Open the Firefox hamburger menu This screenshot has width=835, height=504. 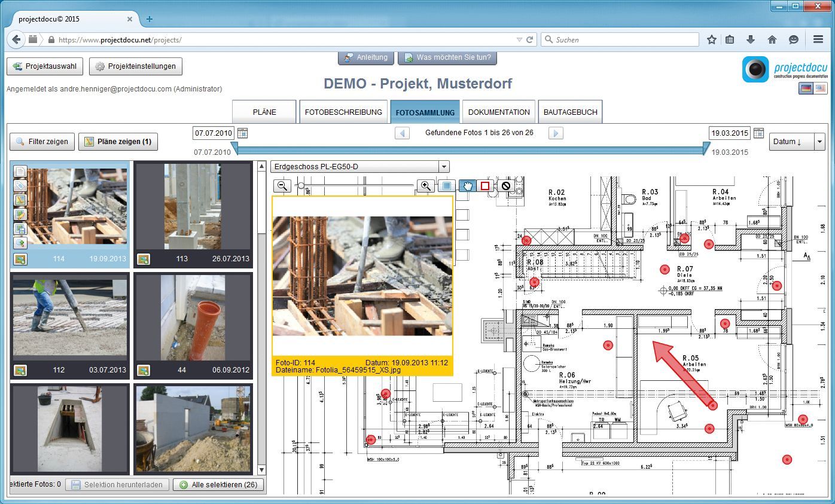click(818, 39)
